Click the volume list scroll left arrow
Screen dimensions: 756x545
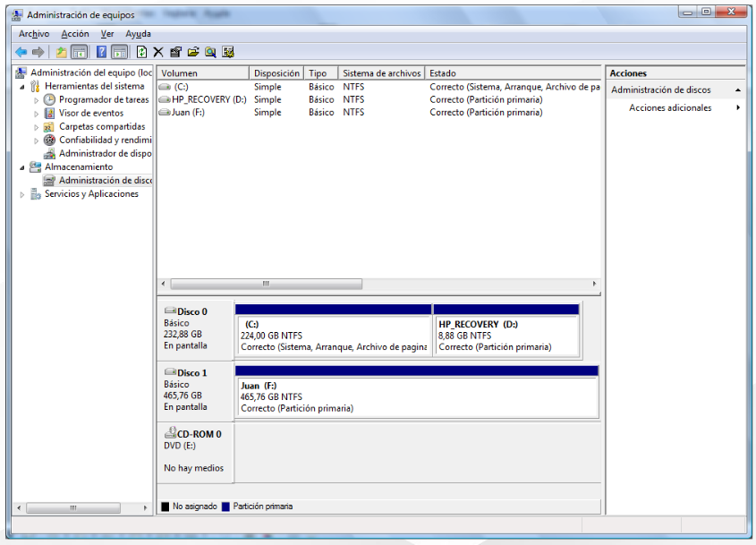[x=164, y=284]
